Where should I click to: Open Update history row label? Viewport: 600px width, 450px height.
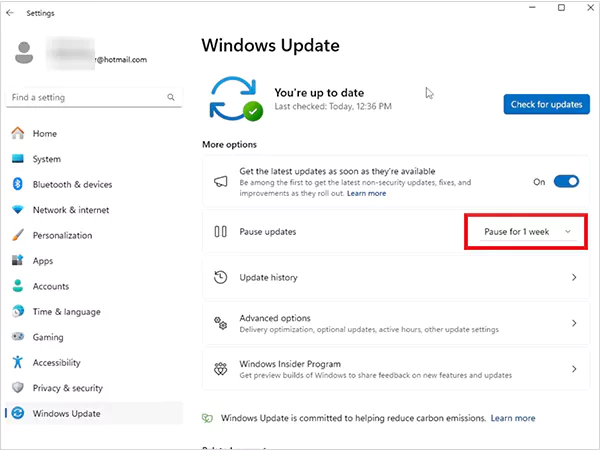(268, 277)
